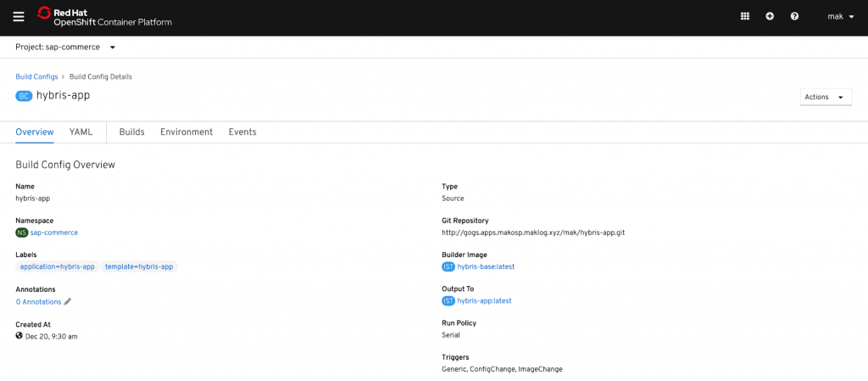Screen dimensions: 868x381
Task: Click the hybris-base:latest builder image link
Action: pyautogui.click(x=486, y=266)
